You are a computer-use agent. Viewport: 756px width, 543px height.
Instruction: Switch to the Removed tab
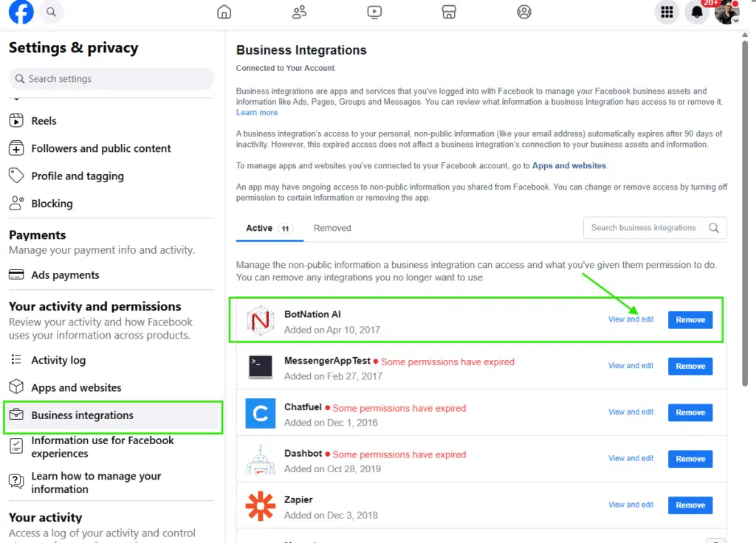[x=332, y=228]
